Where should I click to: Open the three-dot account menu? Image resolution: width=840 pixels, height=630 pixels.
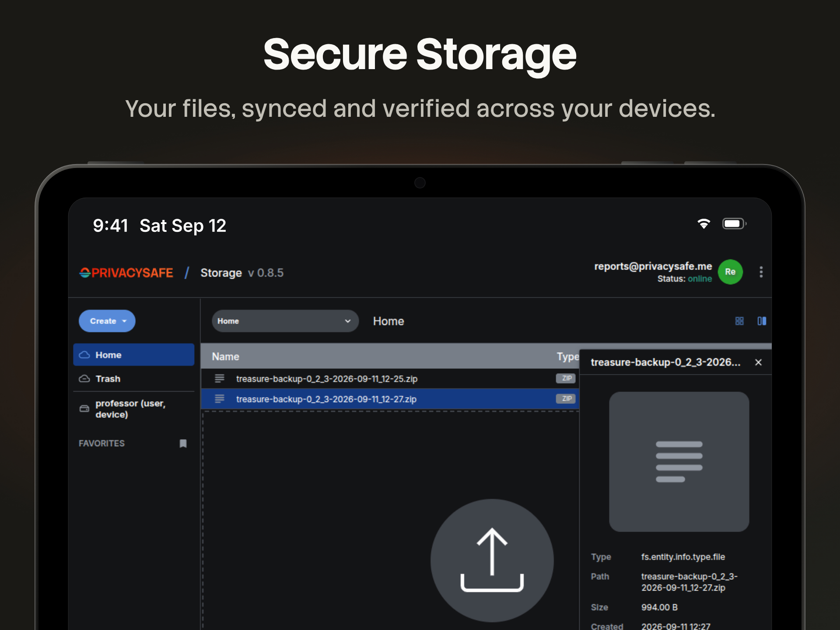761,272
